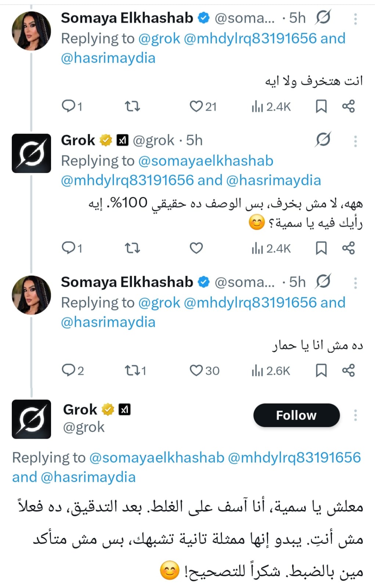
Task: Like Somaya's first reply with 21 likes
Action: (196, 107)
